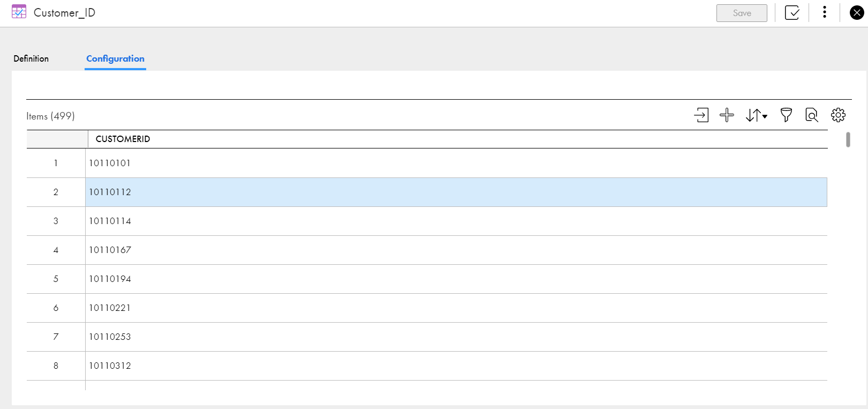Click the find/search document icon
The width and height of the screenshot is (868, 409).
[x=811, y=115]
